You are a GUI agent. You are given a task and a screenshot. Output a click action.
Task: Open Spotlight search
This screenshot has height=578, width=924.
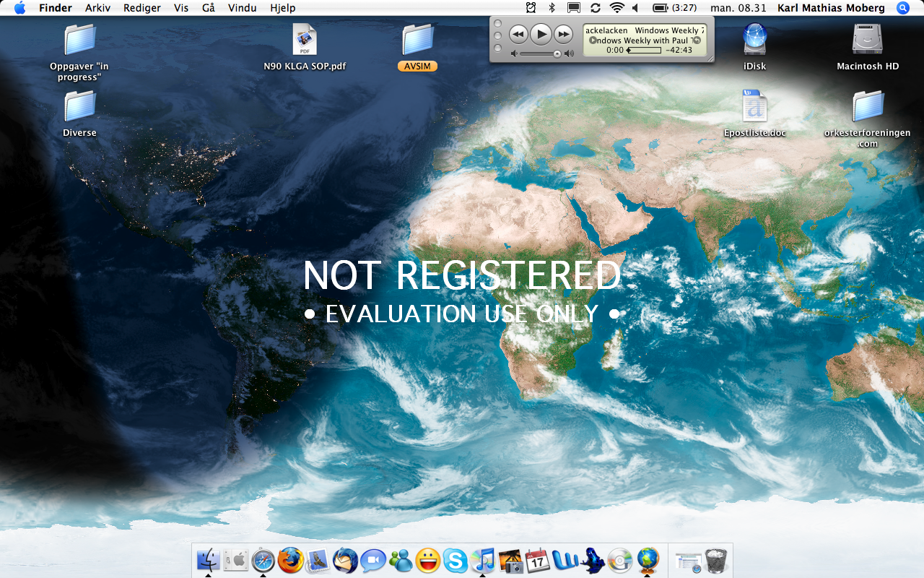tap(902, 8)
